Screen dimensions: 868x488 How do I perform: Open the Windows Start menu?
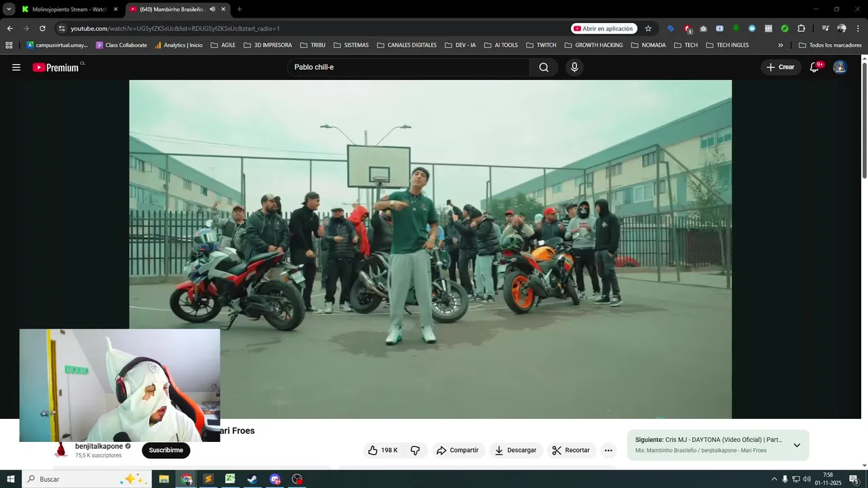(x=10, y=479)
